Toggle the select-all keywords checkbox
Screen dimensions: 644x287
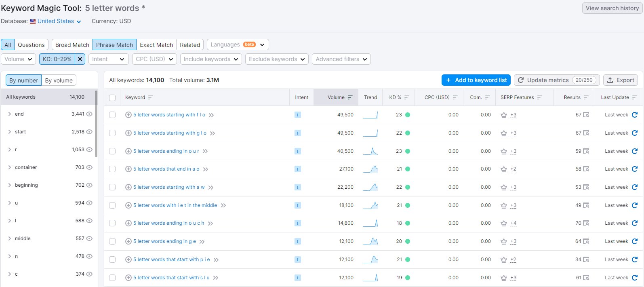112,97
